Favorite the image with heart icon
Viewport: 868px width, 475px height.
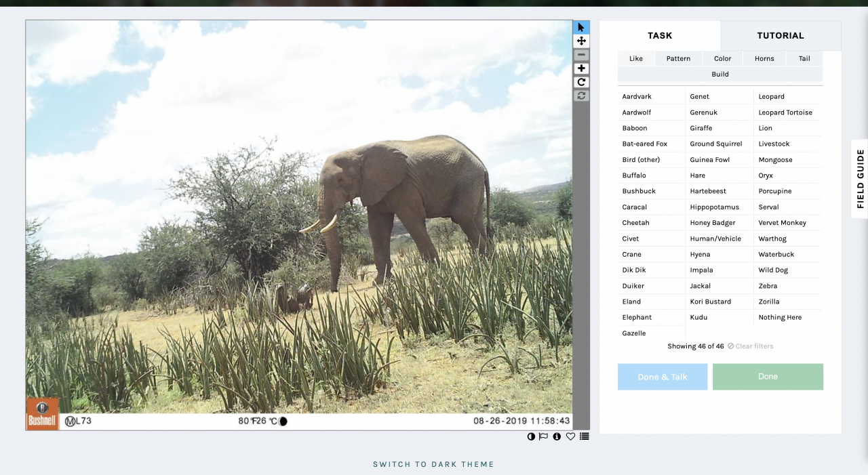point(570,436)
